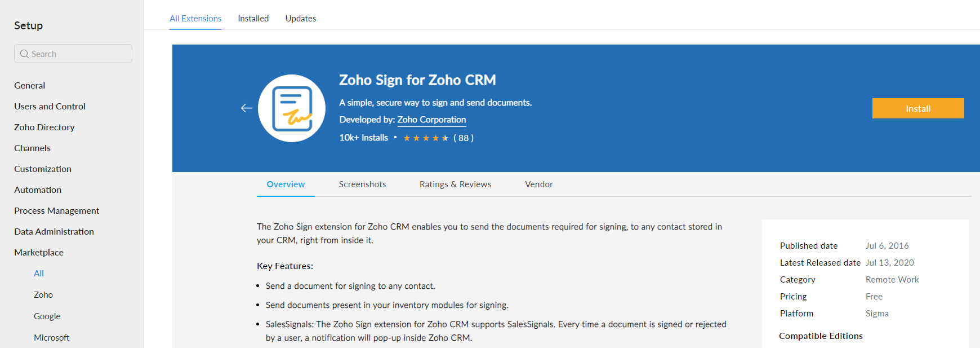
Task: Select the All Extensions tab
Action: 195,19
